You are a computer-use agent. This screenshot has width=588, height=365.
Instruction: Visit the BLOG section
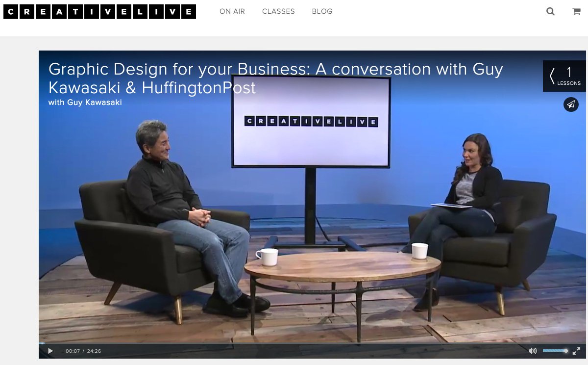click(322, 11)
